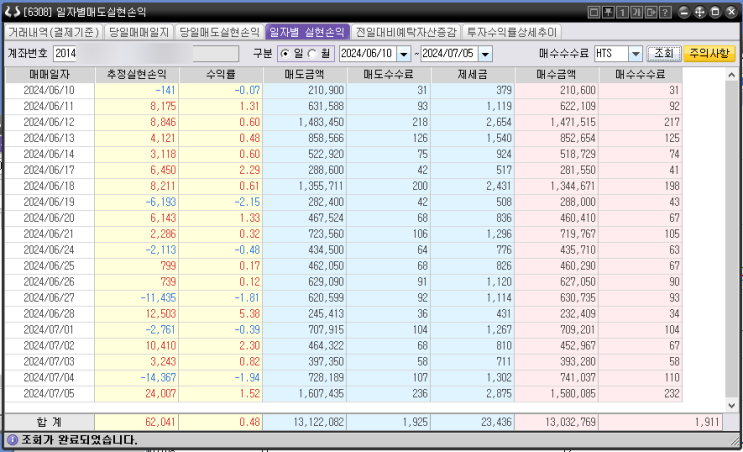Open the 투자수익률상세추이 tab
This screenshot has width=743, height=452.
(x=512, y=32)
